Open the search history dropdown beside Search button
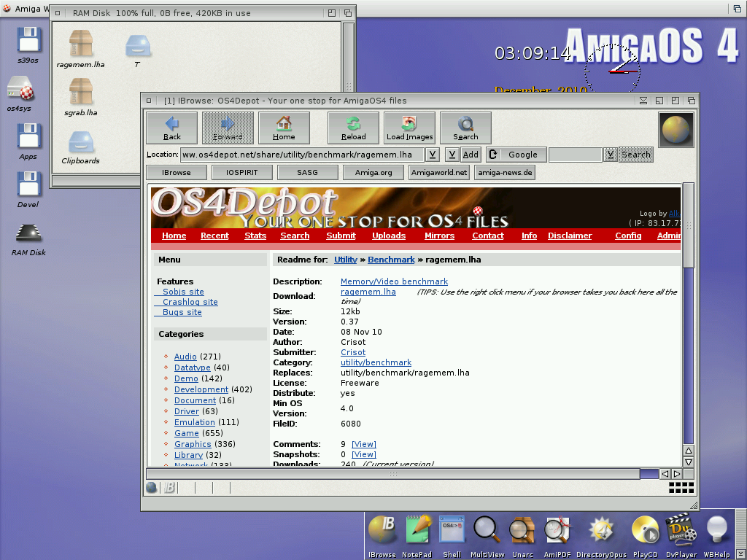747x560 pixels. click(611, 155)
